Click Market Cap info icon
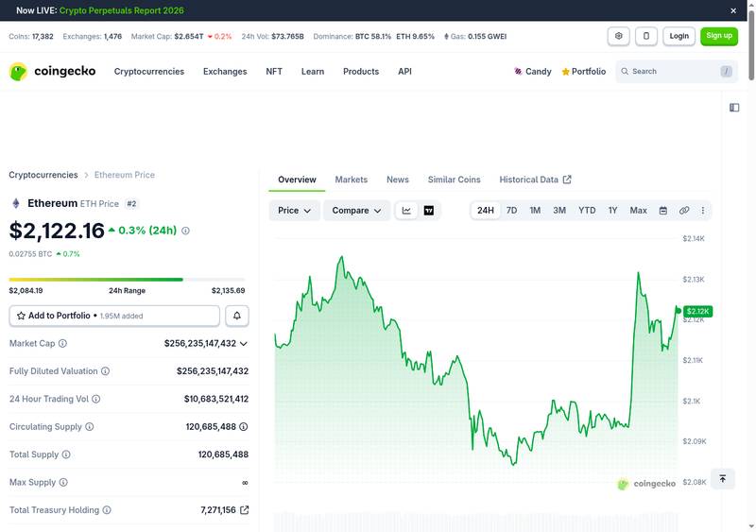The height and width of the screenshot is (532, 756). [x=62, y=343]
